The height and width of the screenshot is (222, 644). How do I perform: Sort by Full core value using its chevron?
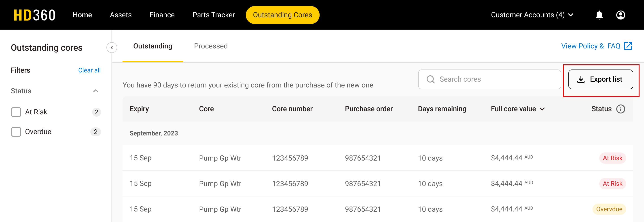[x=543, y=109]
